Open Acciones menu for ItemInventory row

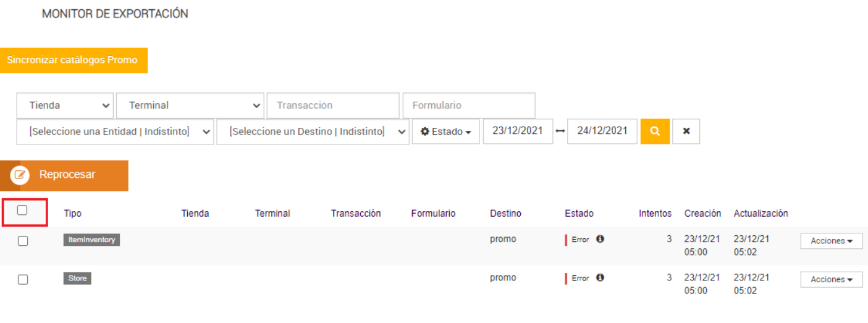[831, 241]
